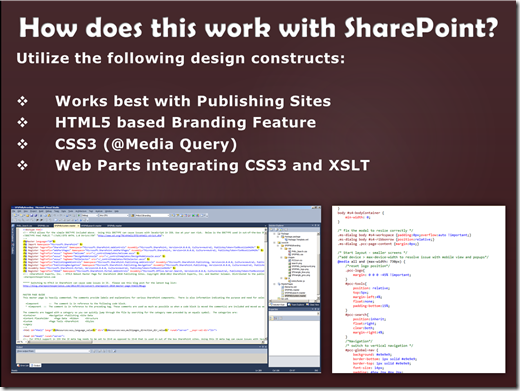Open the CSS code screenshot thumbnail

[418, 289]
